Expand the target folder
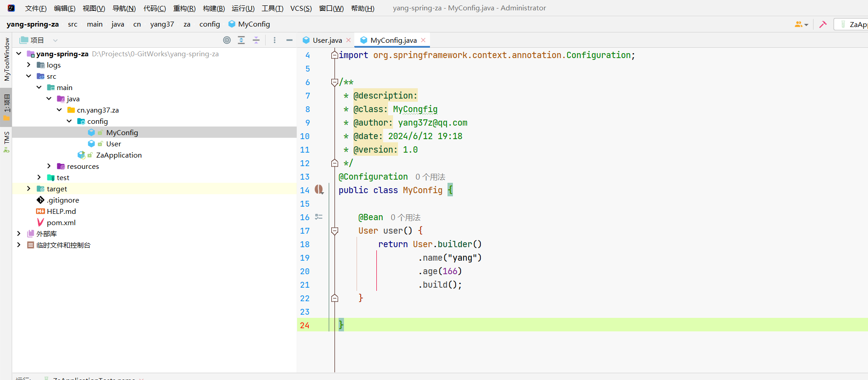The image size is (868, 380). [x=29, y=189]
